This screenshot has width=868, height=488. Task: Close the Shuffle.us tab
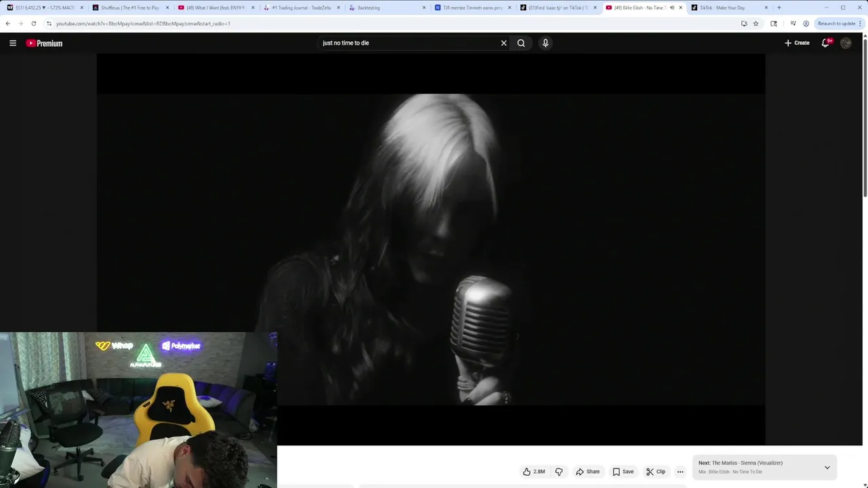tap(167, 7)
